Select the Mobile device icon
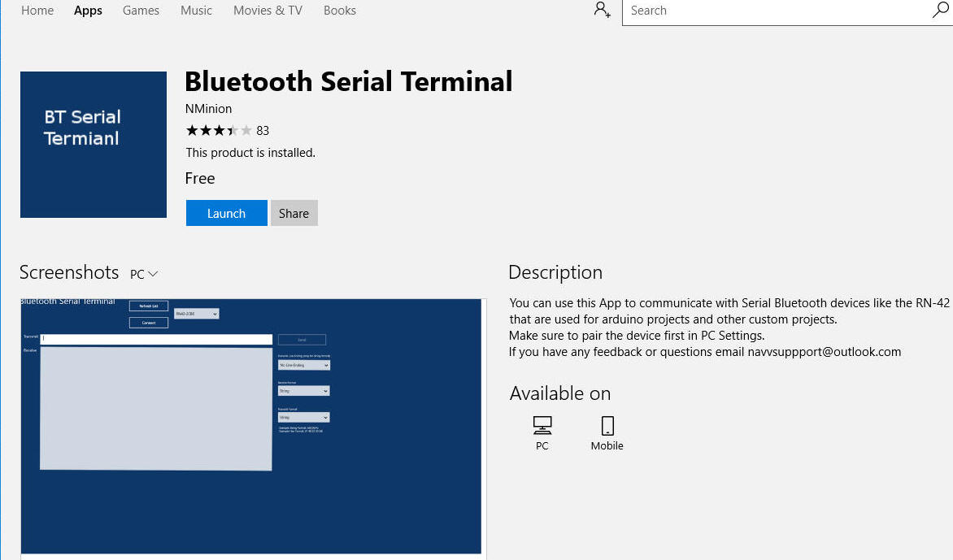This screenshot has width=953, height=560. 607,426
